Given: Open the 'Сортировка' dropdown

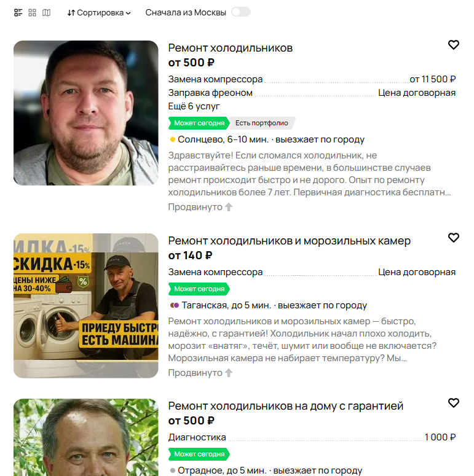Looking at the screenshot, I should click(x=99, y=13).
